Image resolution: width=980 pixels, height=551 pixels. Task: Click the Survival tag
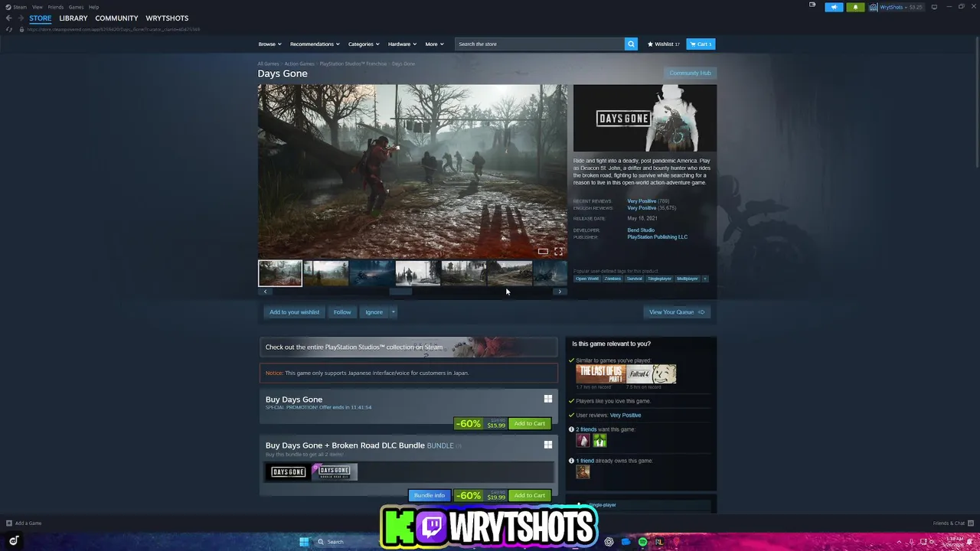click(x=634, y=279)
